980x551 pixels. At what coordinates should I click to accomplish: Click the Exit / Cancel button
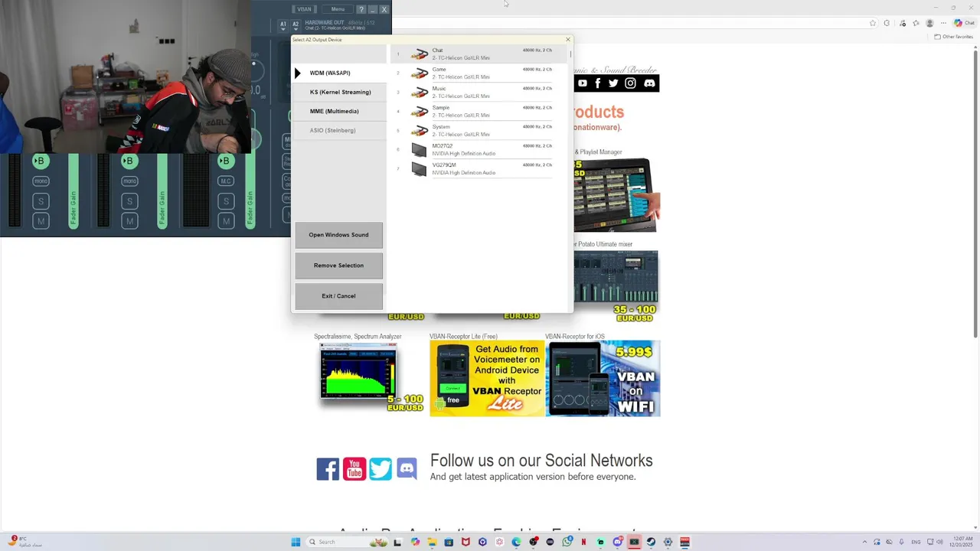338,296
